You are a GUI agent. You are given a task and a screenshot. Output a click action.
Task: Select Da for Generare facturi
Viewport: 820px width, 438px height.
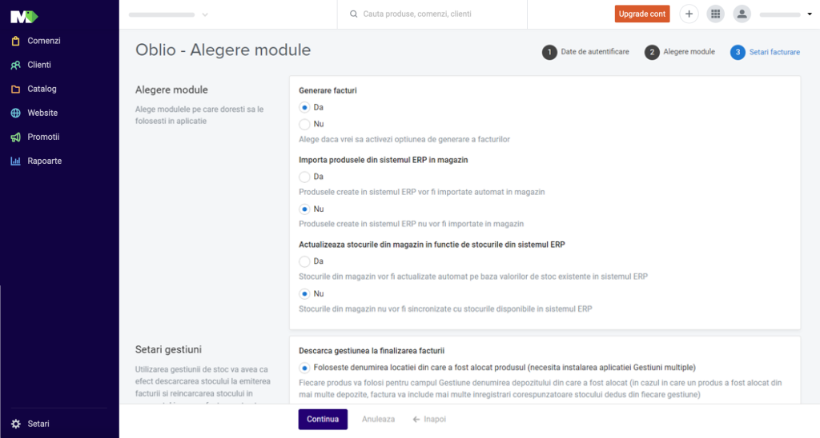(x=304, y=108)
